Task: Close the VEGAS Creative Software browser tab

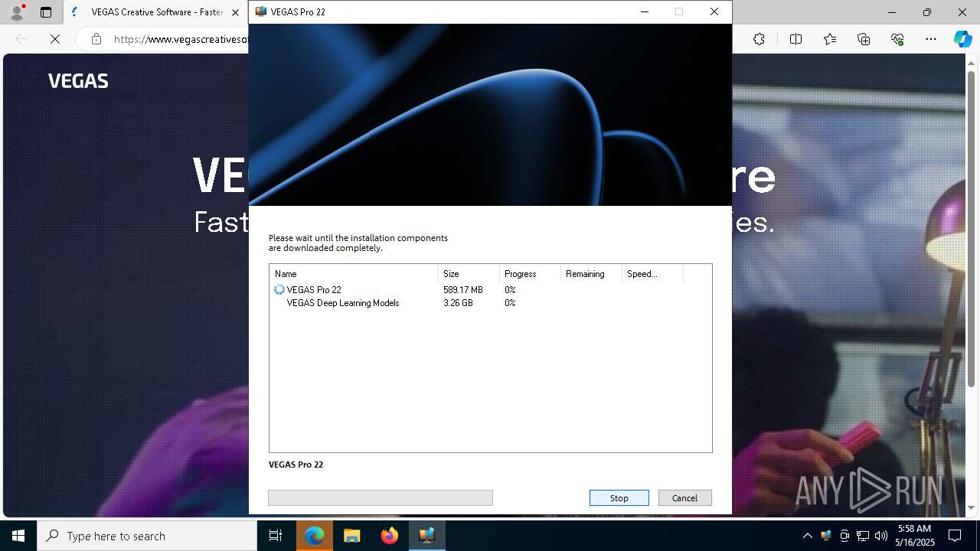Action: 235,12
